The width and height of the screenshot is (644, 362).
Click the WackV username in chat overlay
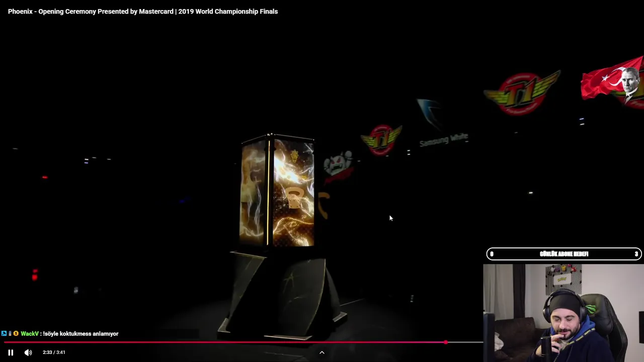pos(30,334)
